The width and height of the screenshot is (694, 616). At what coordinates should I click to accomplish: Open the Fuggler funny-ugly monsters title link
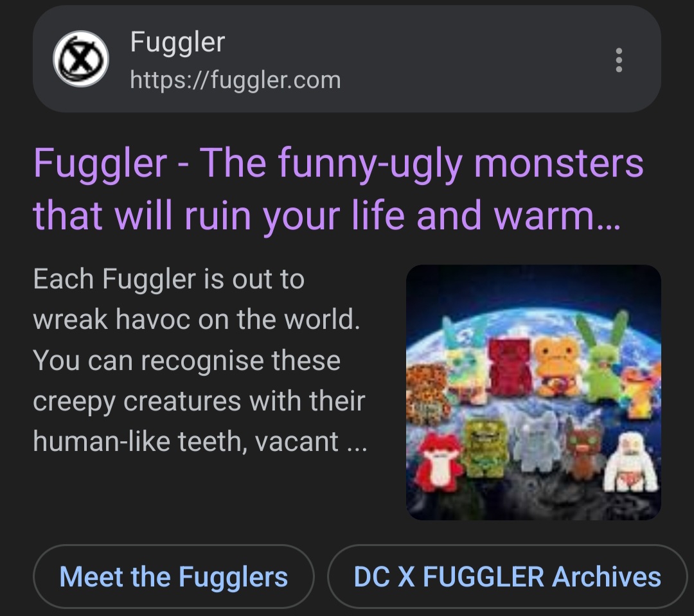tap(338, 189)
